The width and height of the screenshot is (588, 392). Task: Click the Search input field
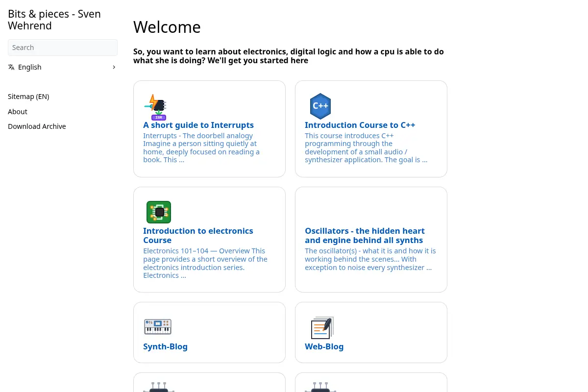[x=63, y=48]
